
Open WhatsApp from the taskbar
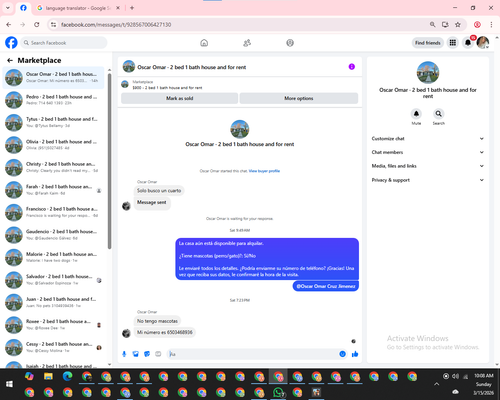[278, 392]
